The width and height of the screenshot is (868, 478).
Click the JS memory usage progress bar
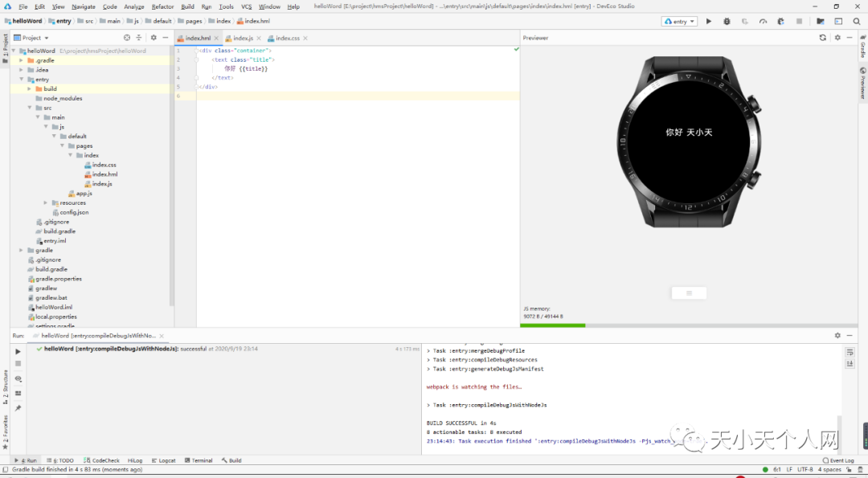[689, 325]
